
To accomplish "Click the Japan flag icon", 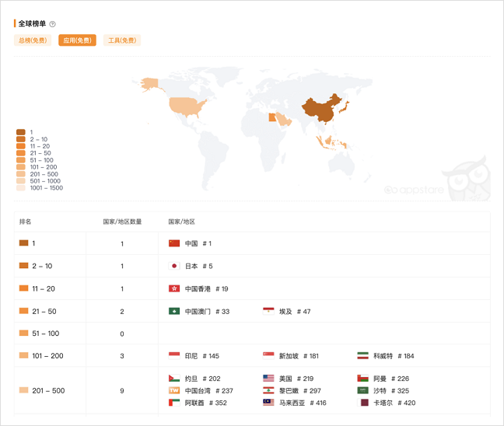I will click(174, 266).
